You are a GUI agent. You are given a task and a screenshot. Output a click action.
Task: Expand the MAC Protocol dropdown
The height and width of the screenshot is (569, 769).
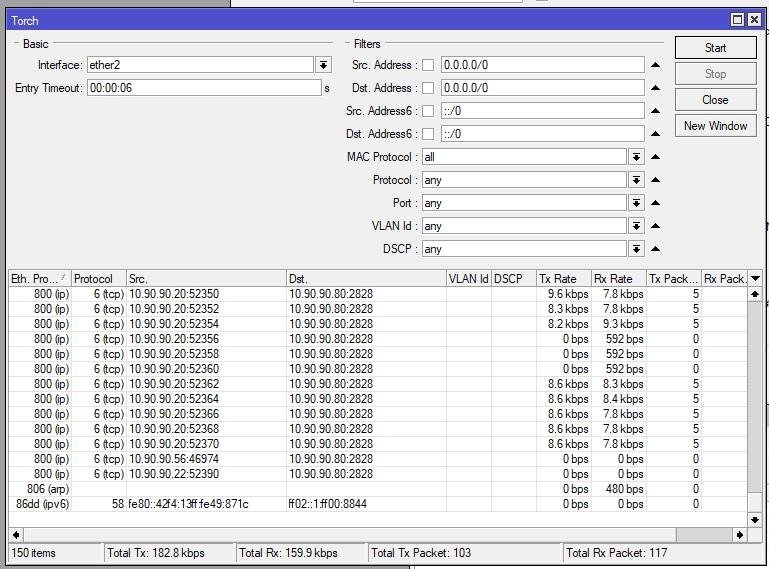[x=636, y=157]
